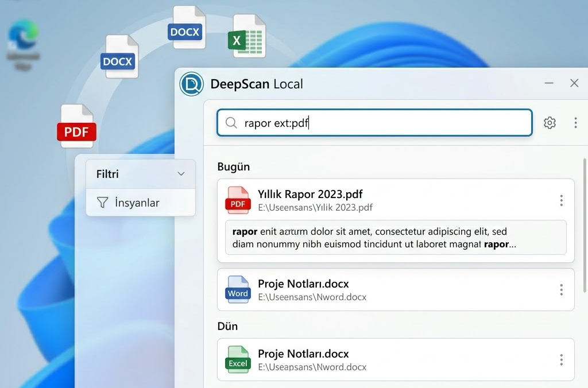Screen dimensions: 588x388
Task: Open the Proje Notları.docx title under Dün
Action: click(x=303, y=354)
